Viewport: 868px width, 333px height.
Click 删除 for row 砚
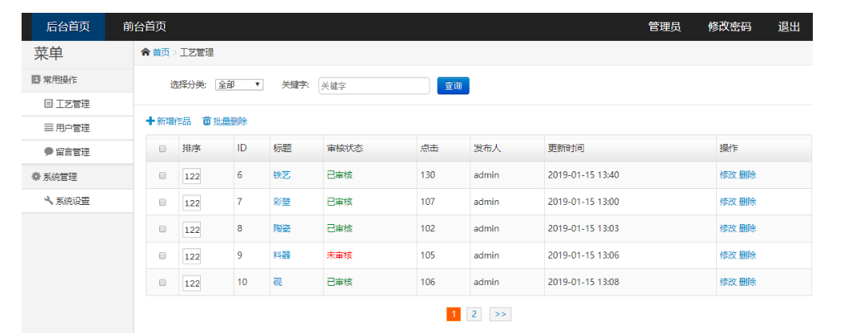point(747,282)
